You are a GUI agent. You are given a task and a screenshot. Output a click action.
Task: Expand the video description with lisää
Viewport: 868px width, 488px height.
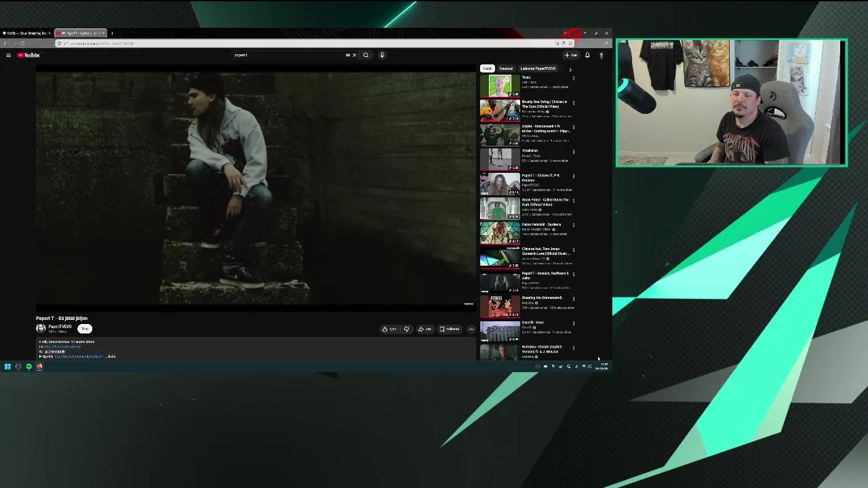pos(111,357)
